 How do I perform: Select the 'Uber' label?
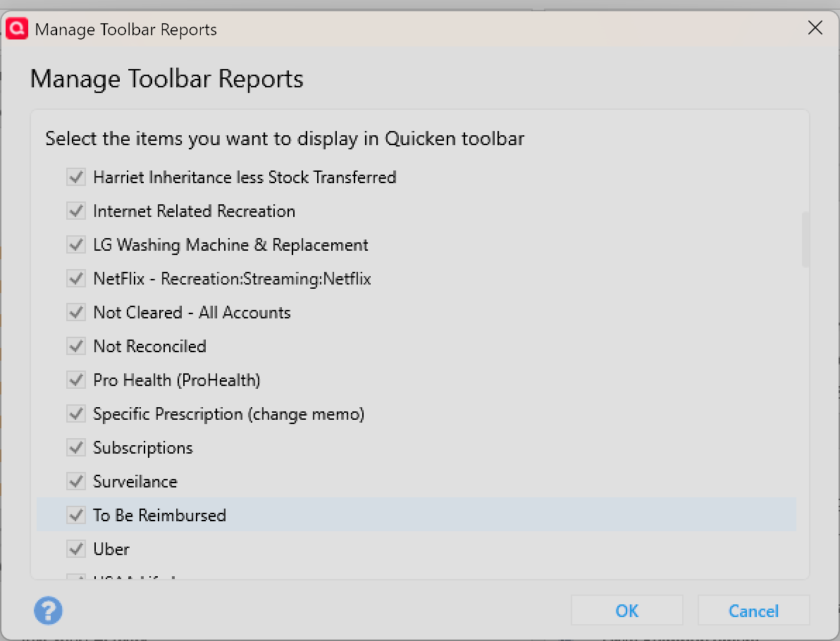(111, 549)
